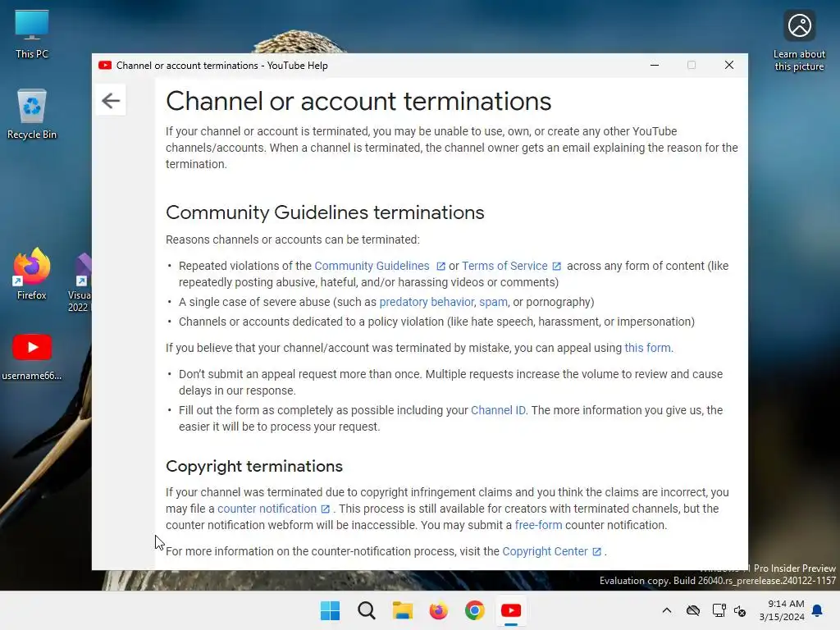The height and width of the screenshot is (630, 840).
Task: Select the This PC desktop icon
Action: point(32,34)
